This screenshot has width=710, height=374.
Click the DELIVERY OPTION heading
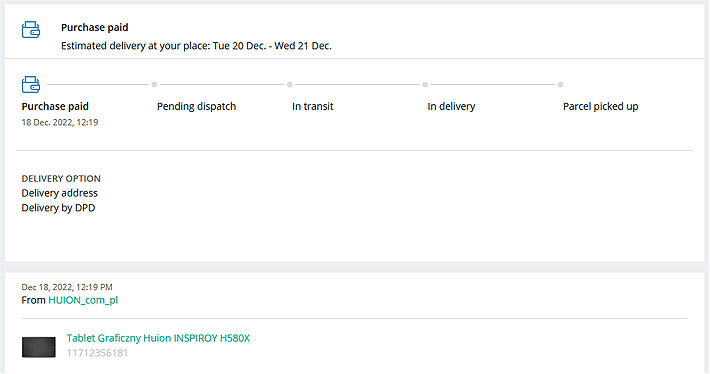point(61,178)
